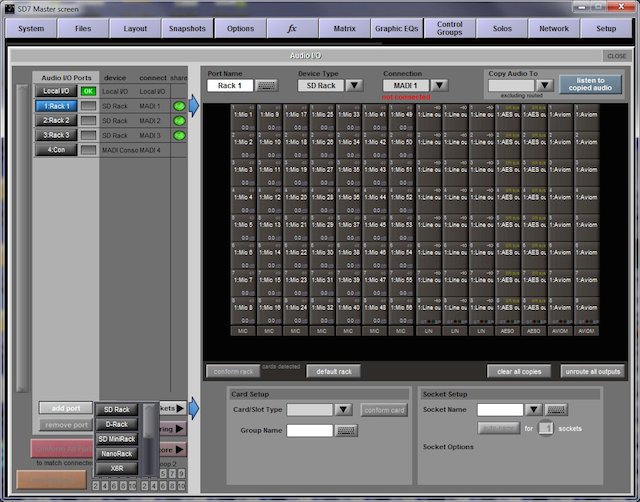Viewport: 640px width, 502px height.
Task: Select socket 1:Mic 49 in rack grid
Action: (401, 118)
